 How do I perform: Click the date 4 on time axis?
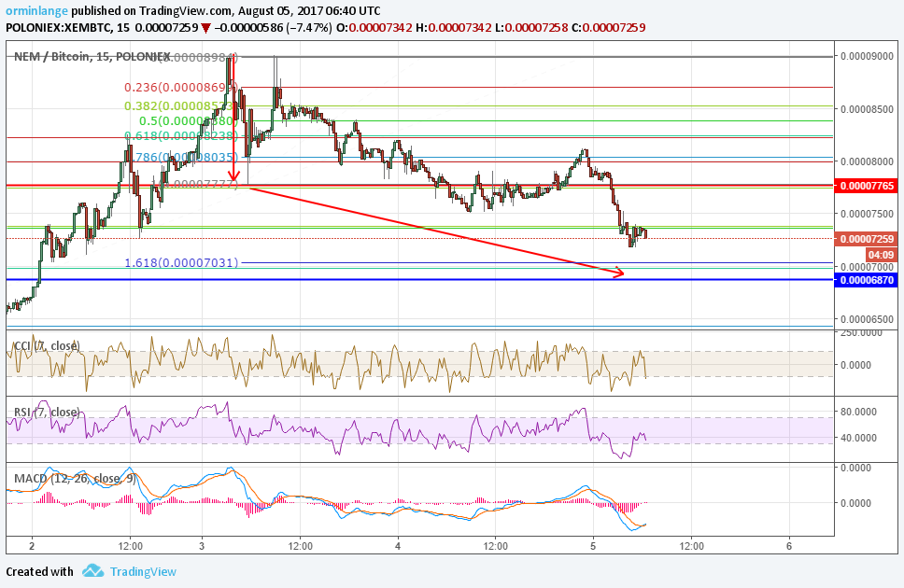pyautogui.click(x=398, y=546)
